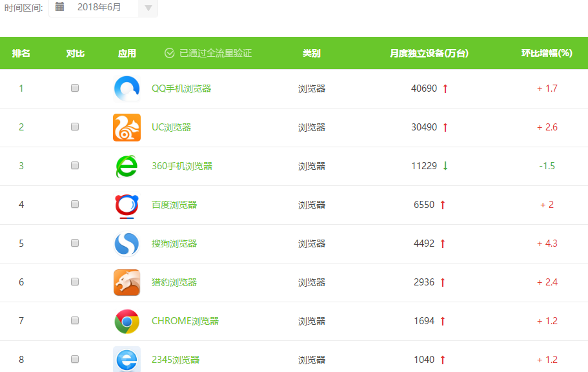Select the compare checkbox for 搜狗浏览器

coord(75,243)
